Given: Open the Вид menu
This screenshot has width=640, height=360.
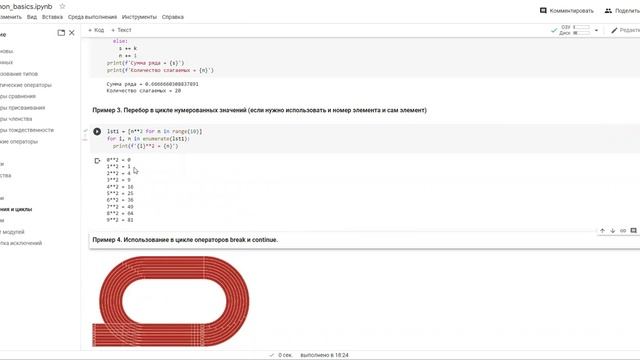Looking at the screenshot, I should point(32,17).
